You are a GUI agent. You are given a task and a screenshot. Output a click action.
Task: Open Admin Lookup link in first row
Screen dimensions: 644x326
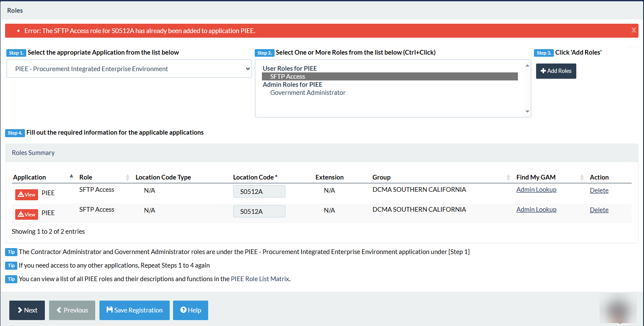pos(536,190)
